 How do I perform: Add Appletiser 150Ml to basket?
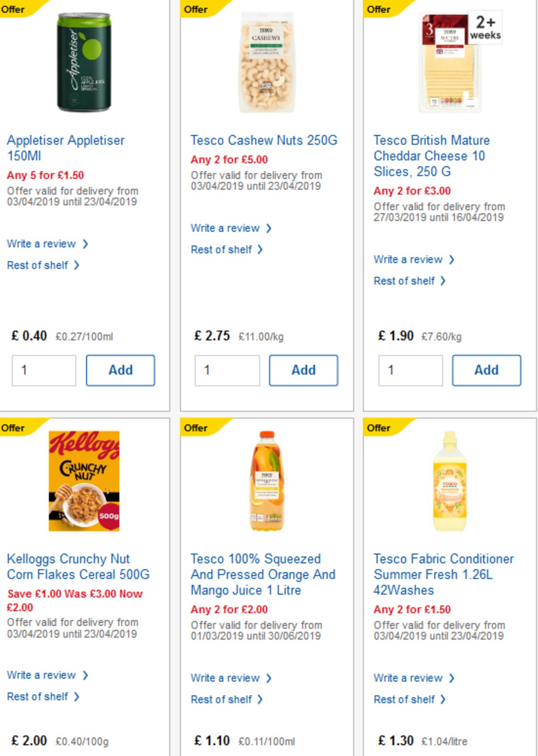click(120, 370)
